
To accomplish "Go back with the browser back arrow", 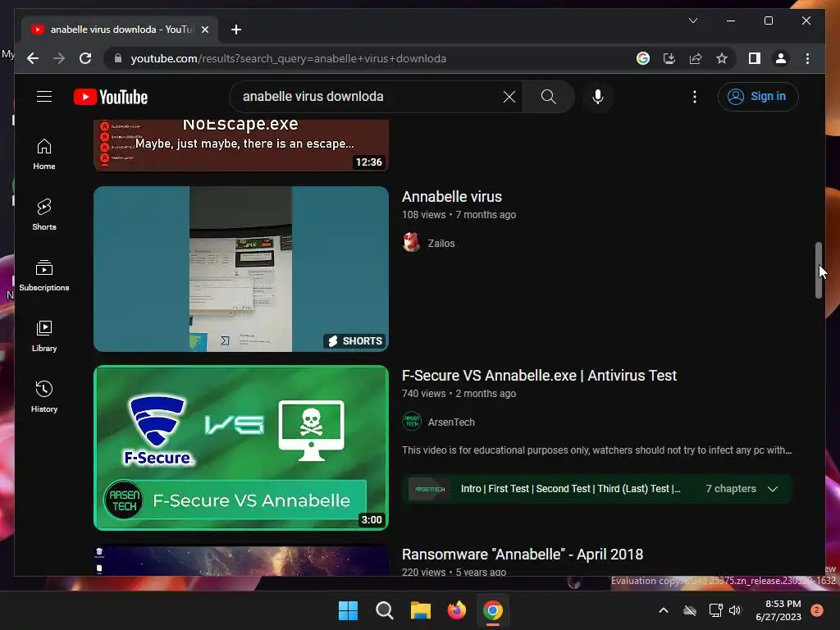I will [x=33, y=58].
